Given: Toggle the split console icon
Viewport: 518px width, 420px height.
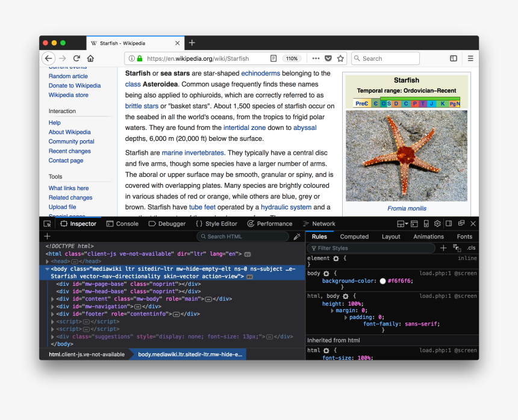Looking at the screenshot, I should pyautogui.click(x=414, y=224).
